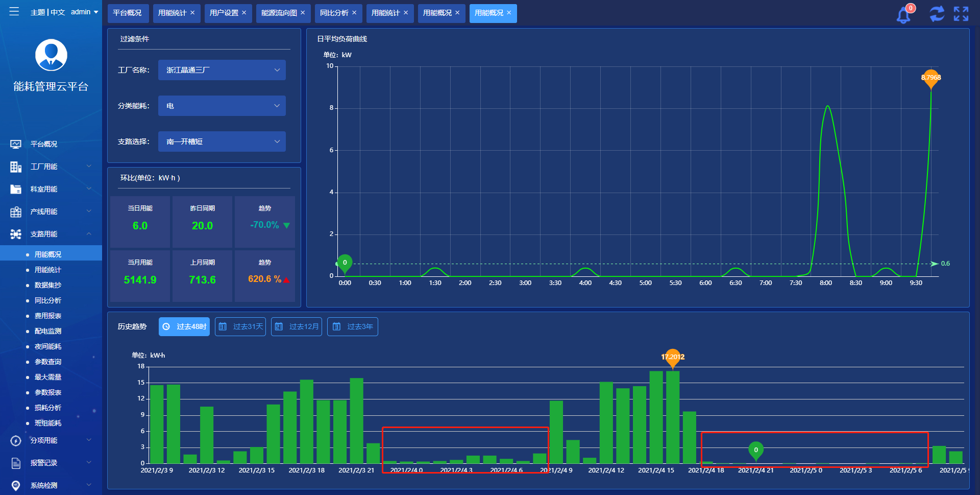Click the orange 8.7968 peak marker
Screen dimensions: 980x495
pyautogui.click(x=931, y=78)
